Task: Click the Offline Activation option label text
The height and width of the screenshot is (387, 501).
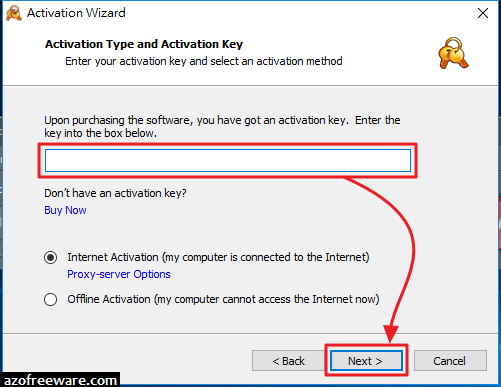Action: [223, 299]
